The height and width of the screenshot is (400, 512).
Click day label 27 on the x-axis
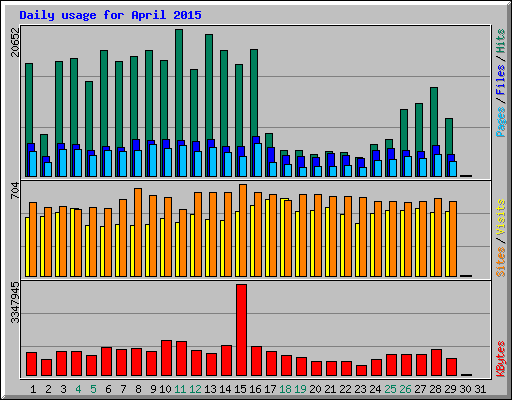tap(421, 389)
